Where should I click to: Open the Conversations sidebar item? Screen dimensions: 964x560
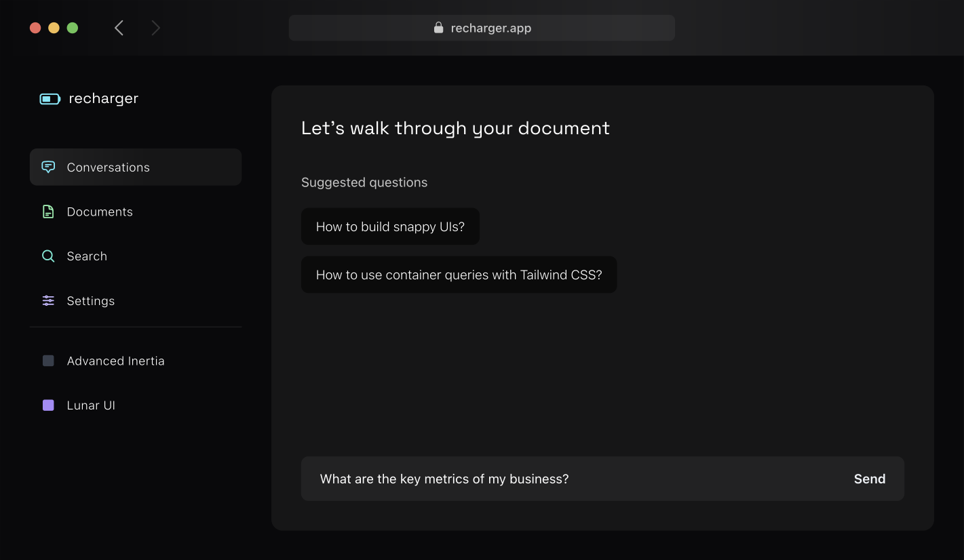coord(109,167)
